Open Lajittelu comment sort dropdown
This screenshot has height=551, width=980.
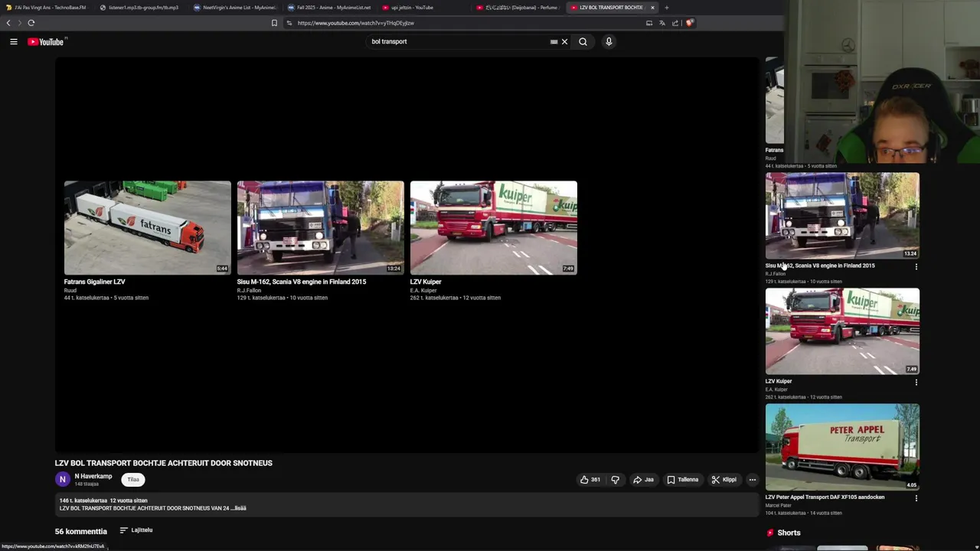click(136, 530)
